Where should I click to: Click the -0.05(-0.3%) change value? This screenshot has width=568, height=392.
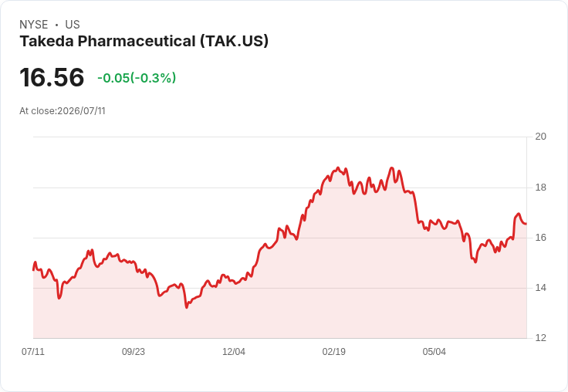137,78
